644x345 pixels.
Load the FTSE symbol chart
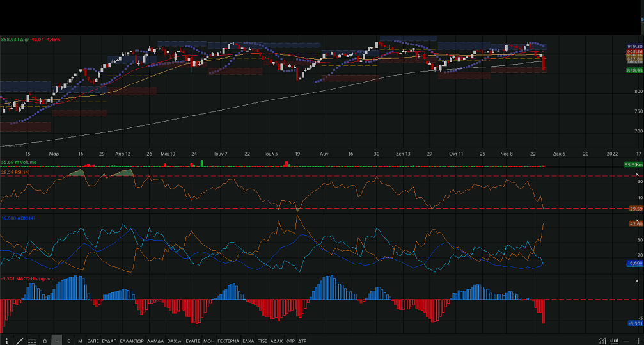[x=262, y=341]
